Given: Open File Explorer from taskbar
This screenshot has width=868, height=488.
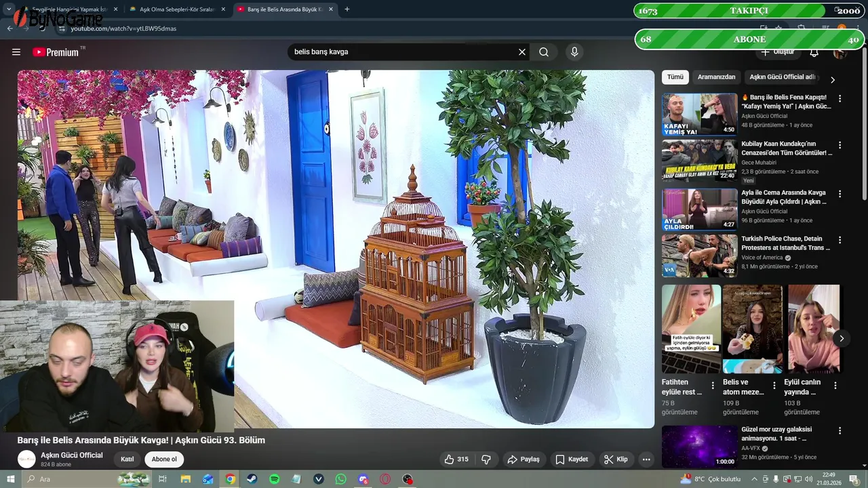Looking at the screenshot, I should coord(185,479).
